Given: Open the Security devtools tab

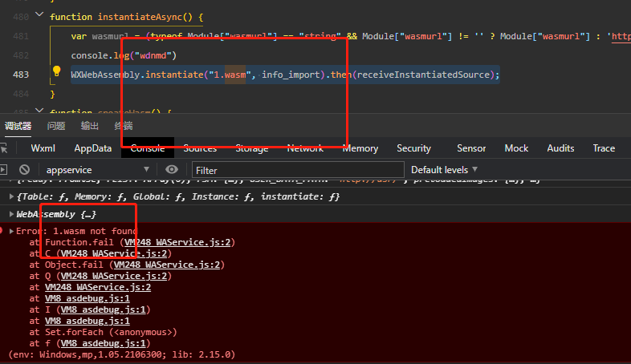Looking at the screenshot, I should [413, 148].
